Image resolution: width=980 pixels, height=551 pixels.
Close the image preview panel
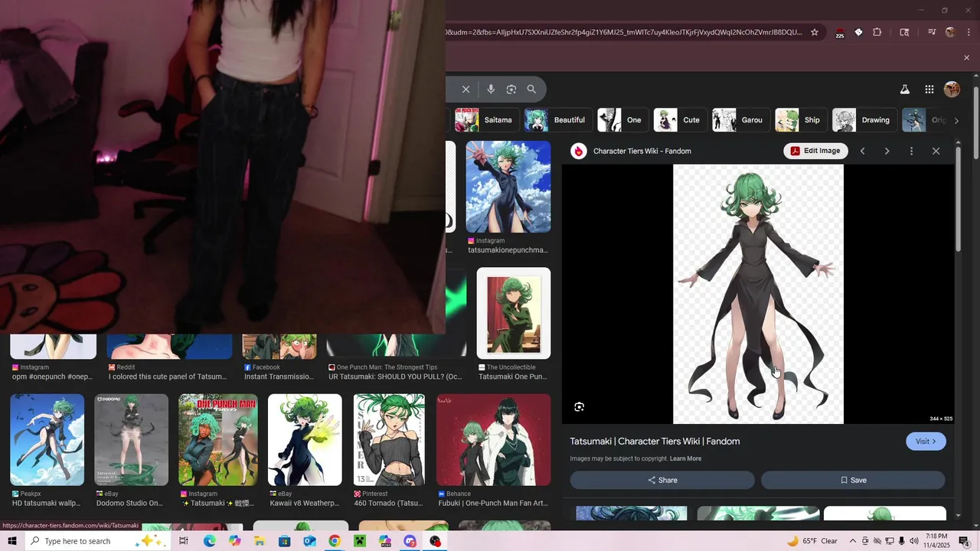pyautogui.click(x=936, y=151)
